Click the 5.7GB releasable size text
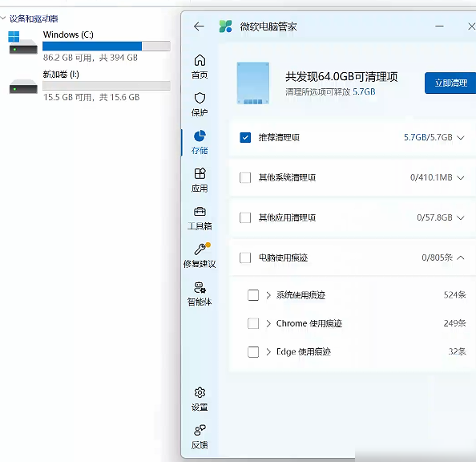Screen dimensions: 476x462 (x=364, y=91)
